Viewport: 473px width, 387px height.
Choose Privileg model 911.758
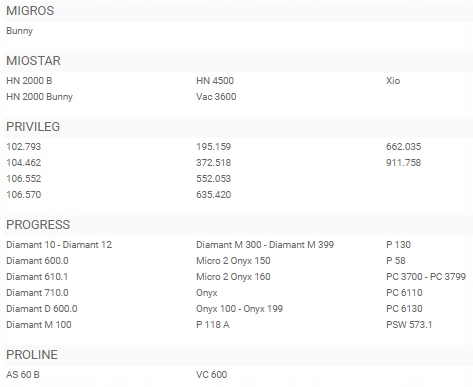pyautogui.click(x=404, y=163)
